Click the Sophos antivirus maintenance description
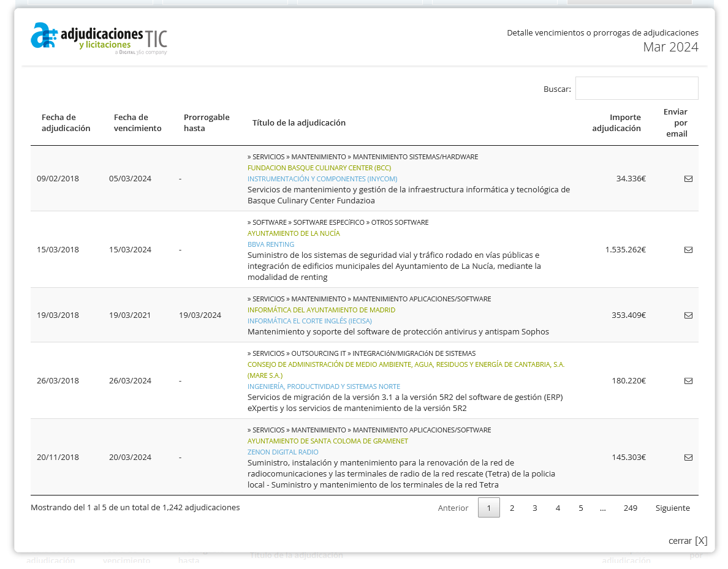Viewport: 728px width, 569px height. point(398,332)
